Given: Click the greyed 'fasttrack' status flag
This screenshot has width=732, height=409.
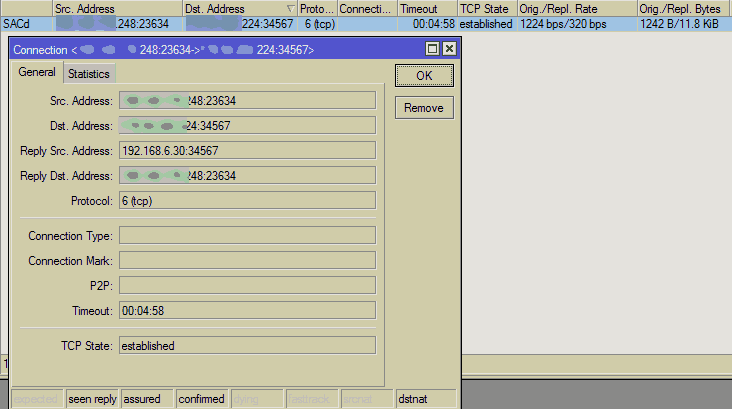Looking at the screenshot, I should coord(313,399).
